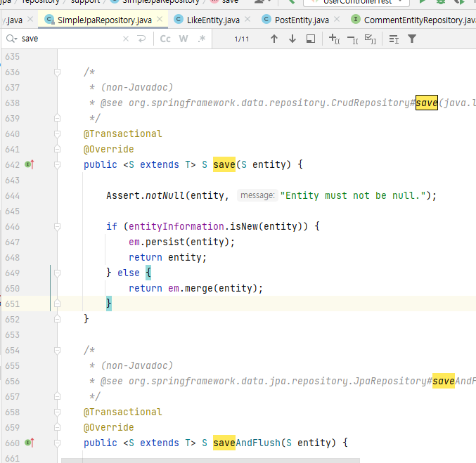
Task: Click @Transactional annotation at line 658
Action: pyautogui.click(x=122, y=412)
